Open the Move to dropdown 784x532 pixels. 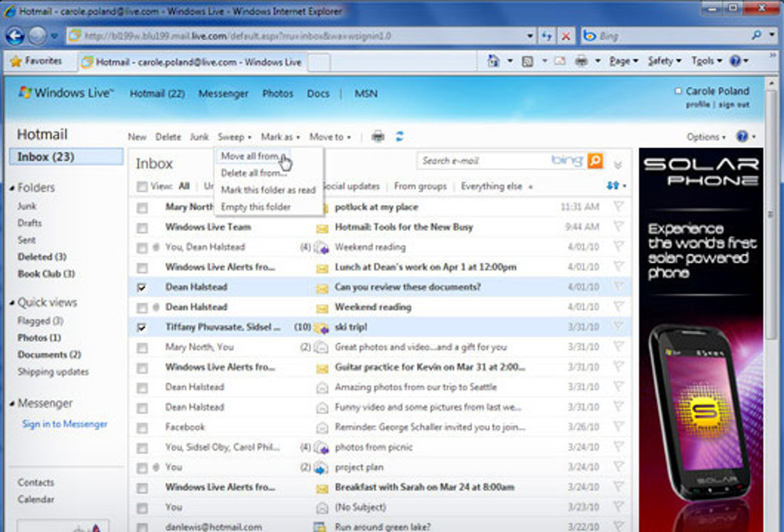click(330, 137)
